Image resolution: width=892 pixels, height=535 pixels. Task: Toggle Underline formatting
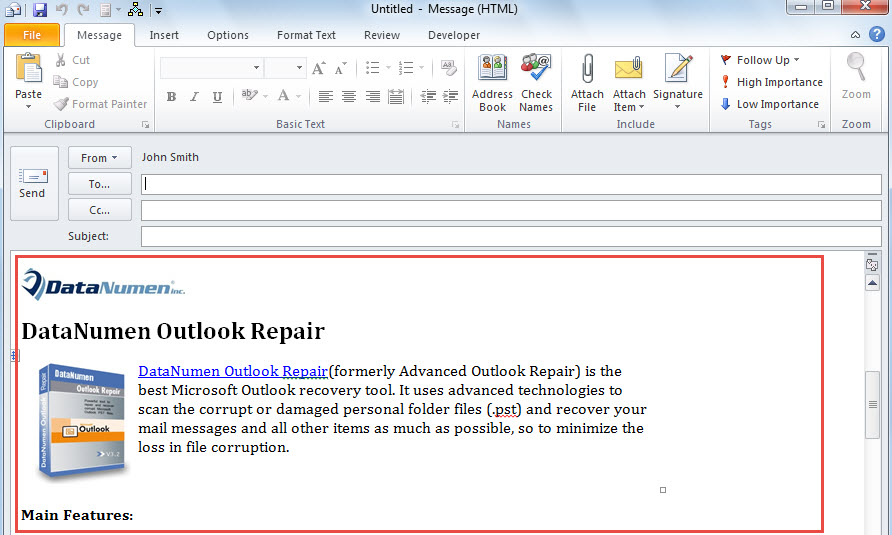coord(217,96)
